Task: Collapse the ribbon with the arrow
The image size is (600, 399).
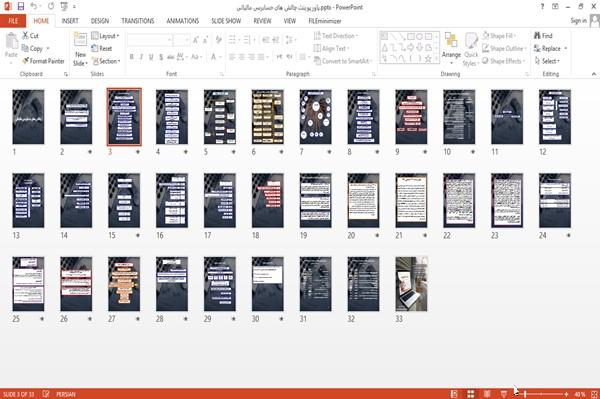Action: point(593,74)
